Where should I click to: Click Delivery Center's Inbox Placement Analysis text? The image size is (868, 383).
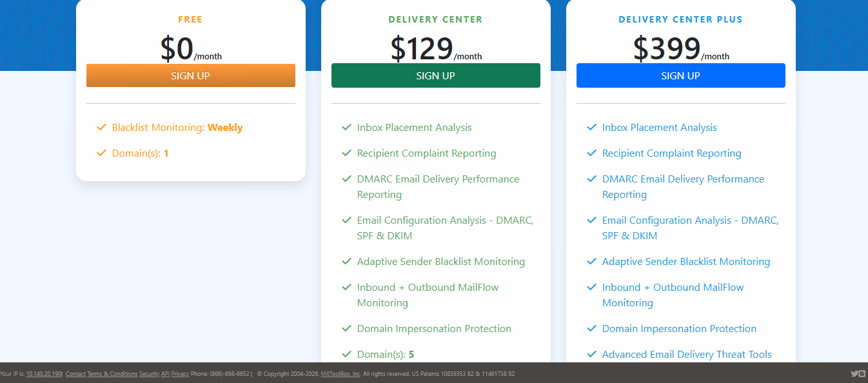click(415, 128)
